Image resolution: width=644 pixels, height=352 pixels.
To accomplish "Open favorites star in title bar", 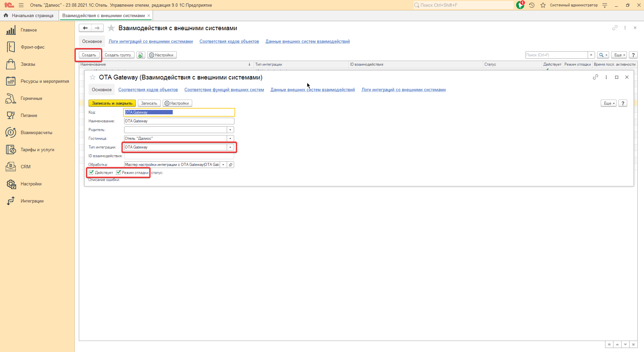I will tap(543, 5).
